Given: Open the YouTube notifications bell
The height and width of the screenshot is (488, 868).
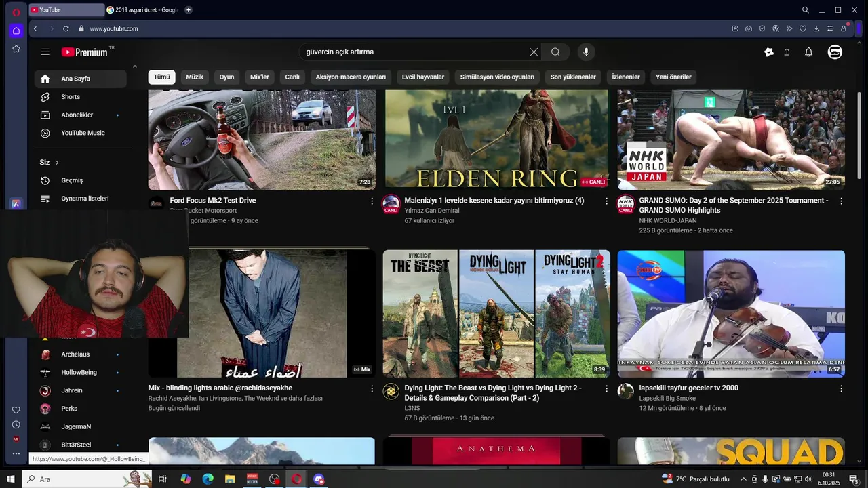Looking at the screenshot, I should point(808,52).
